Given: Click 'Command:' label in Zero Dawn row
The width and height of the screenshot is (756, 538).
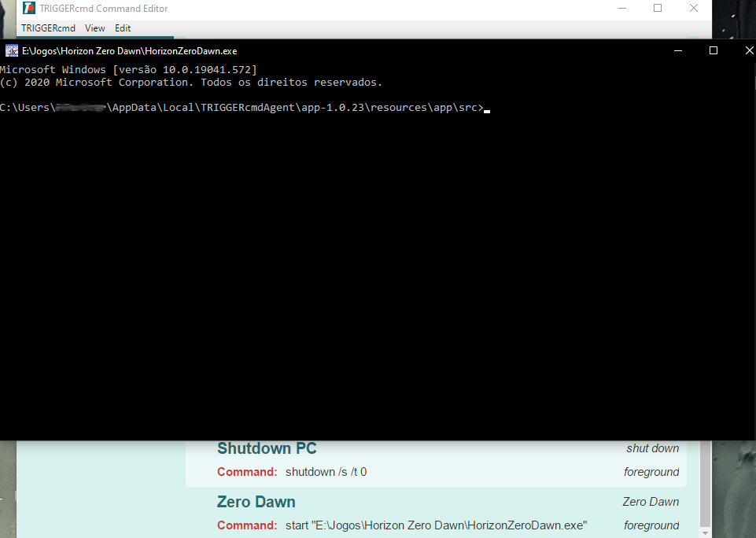Looking at the screenshot, I should click(x=247, y=525).
